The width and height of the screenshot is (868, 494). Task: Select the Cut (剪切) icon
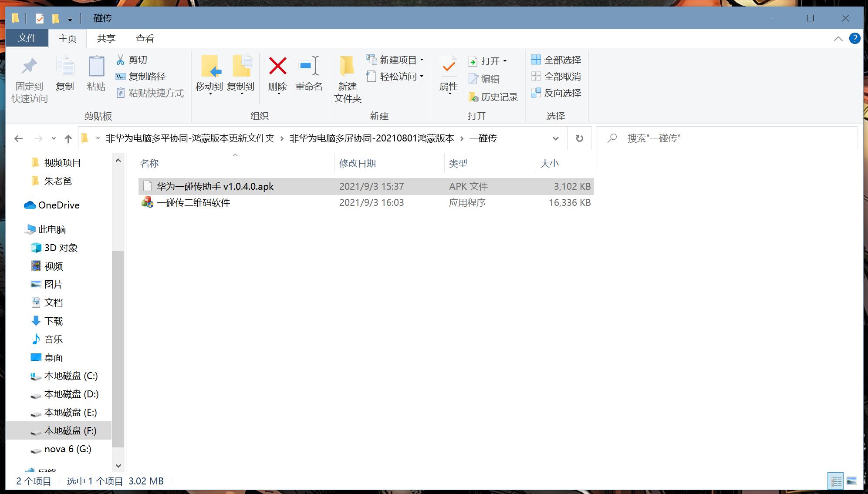pyautogui.click(x=121, y=59)
